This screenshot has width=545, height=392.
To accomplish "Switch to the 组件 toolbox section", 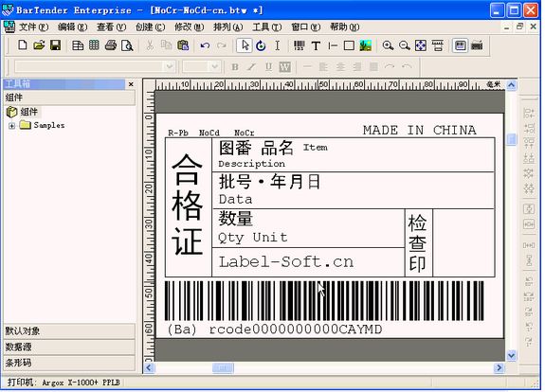I will [69, 98].
